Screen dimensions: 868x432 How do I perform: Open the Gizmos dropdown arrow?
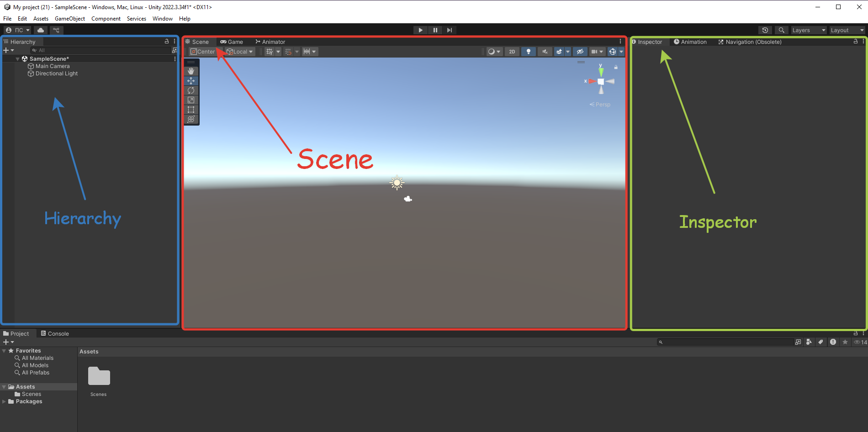tap(621, 52)
